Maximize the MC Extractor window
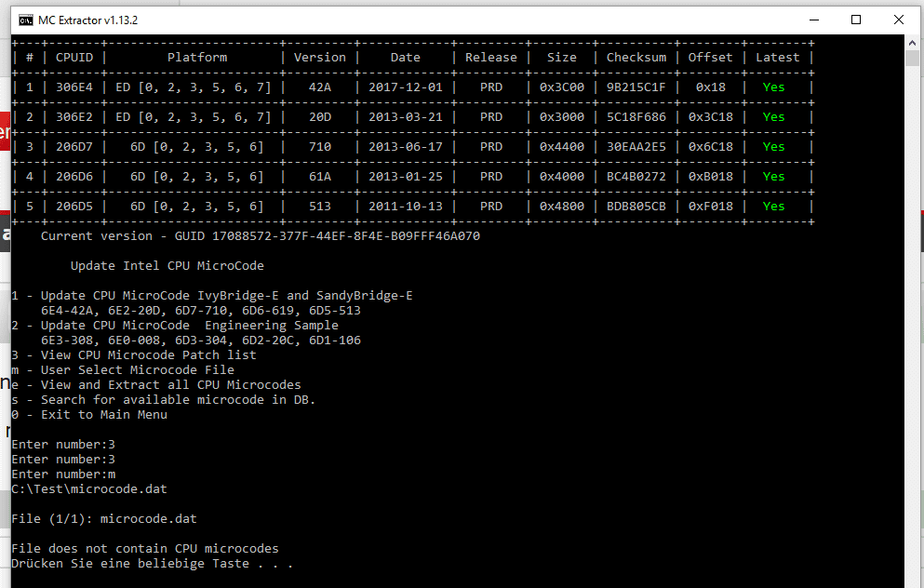The image size is (924, 588). [x=856, y=20]
